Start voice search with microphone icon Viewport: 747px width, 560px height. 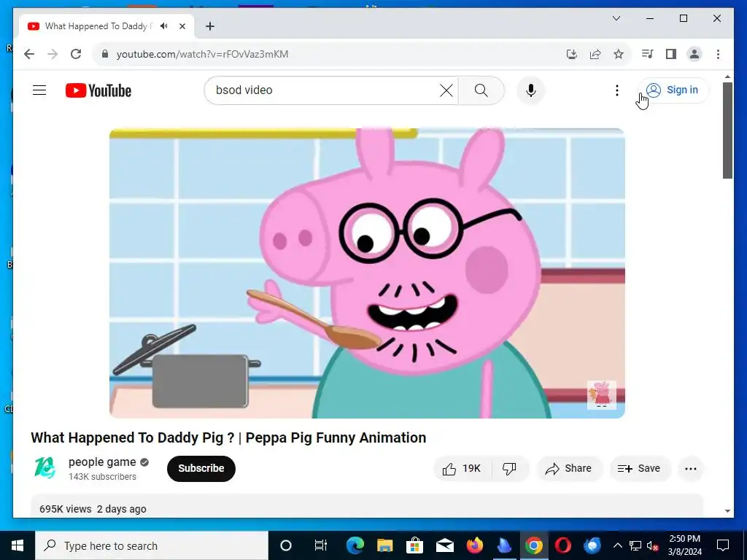click(531, 90)
